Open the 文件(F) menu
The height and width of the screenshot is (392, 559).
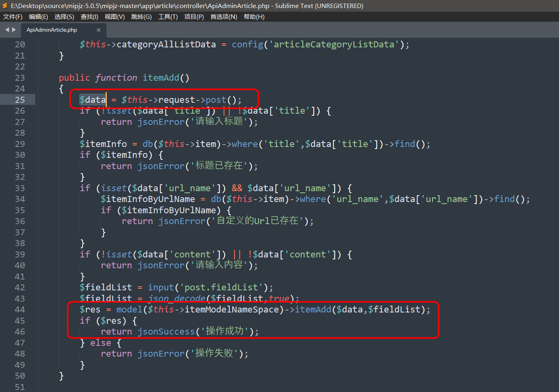[12, 16]
